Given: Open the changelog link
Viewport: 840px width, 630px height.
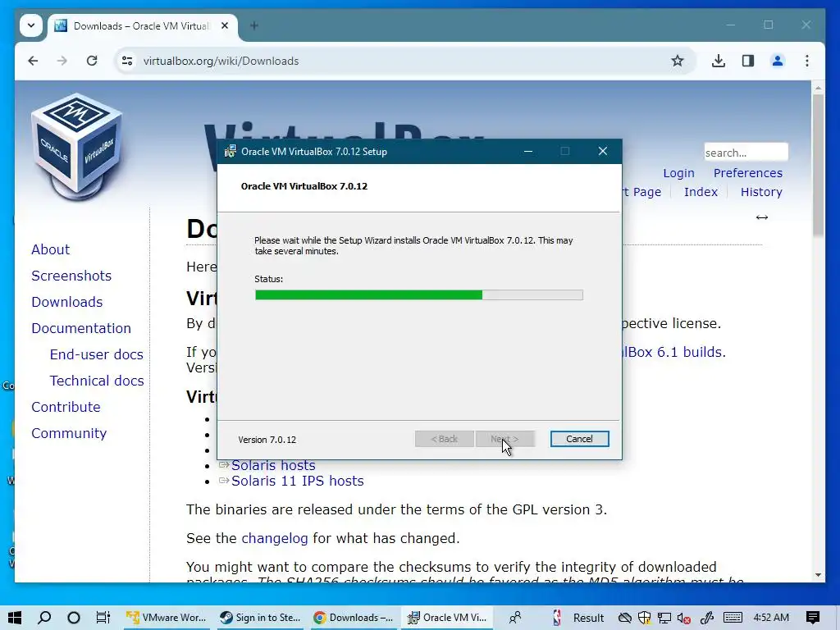Looking at the screenshot, I should [275, 538].
